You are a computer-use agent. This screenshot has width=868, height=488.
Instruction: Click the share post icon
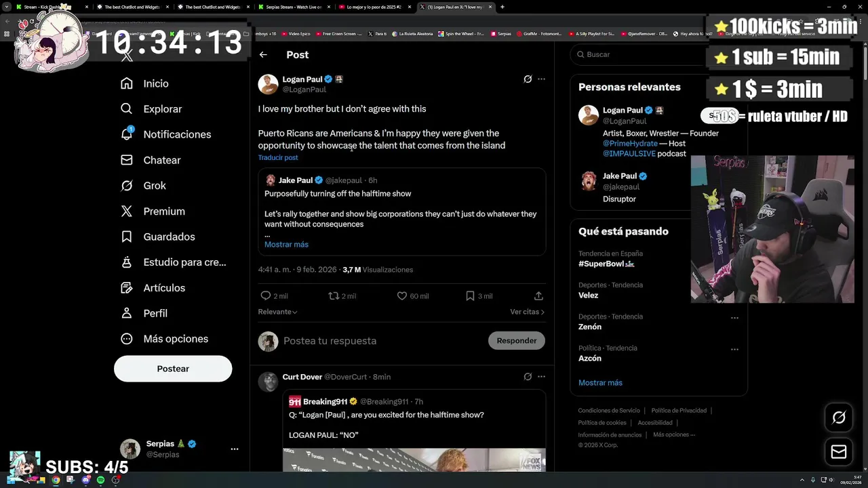(538, 296)
